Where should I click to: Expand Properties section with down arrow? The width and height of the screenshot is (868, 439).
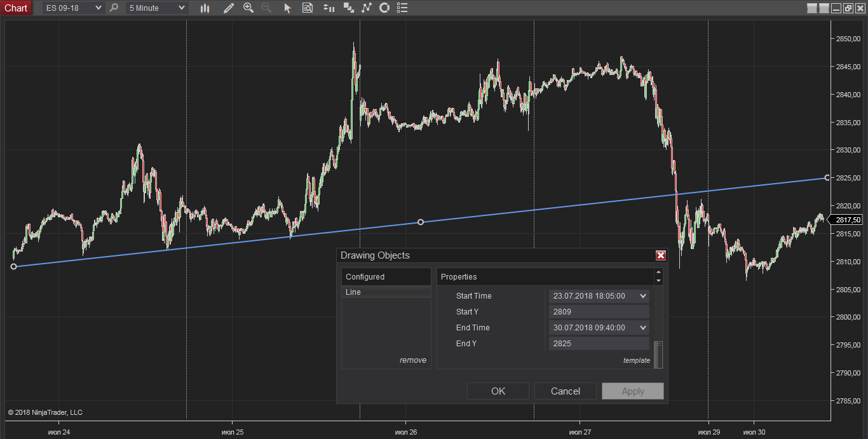658,281
